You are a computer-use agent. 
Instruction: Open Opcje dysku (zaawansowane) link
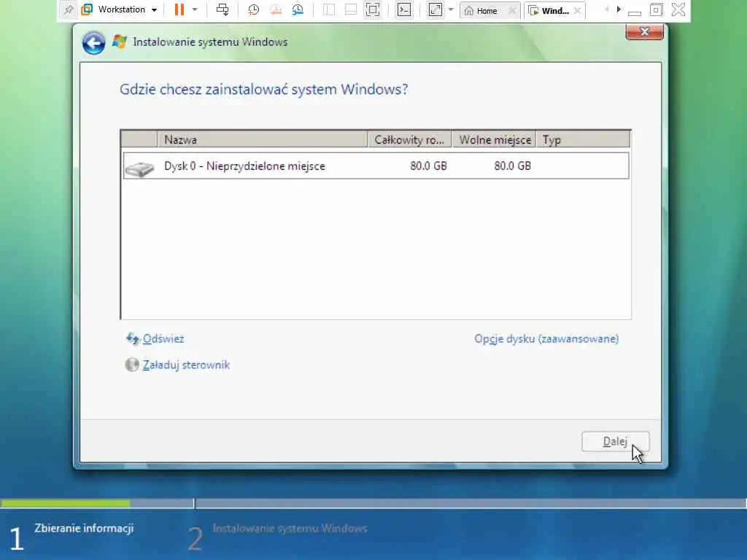point(546,338)
